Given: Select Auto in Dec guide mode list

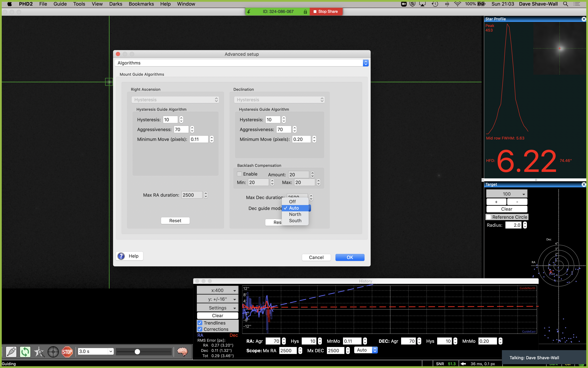Looking at the screenshot, I should pos(295,208).
